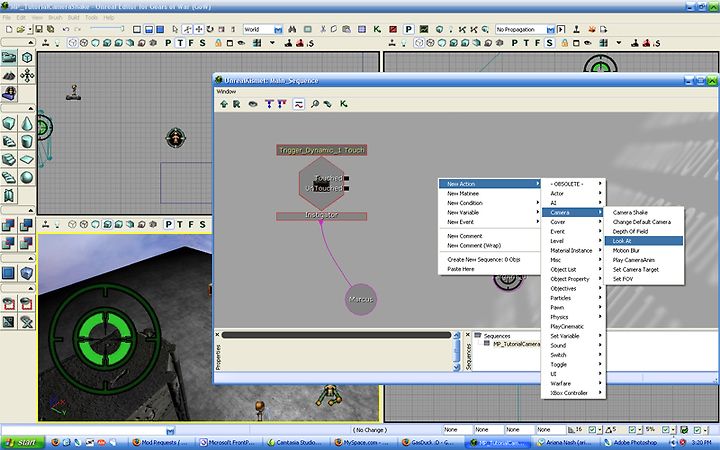Click the New file icon in main toolbar
The width and height of the screenshot is (720, 450).
point(9,29)
